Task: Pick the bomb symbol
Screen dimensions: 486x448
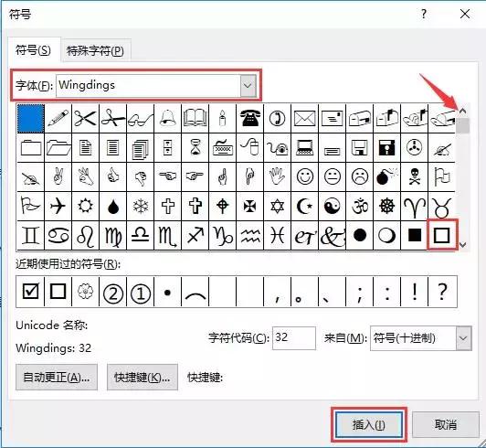Action: (x=386, y=176)
